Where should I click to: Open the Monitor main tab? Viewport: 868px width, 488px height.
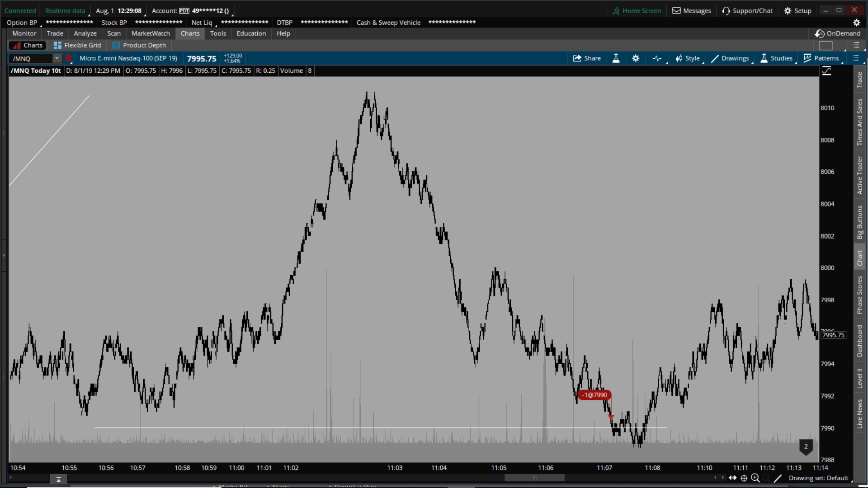24,33
